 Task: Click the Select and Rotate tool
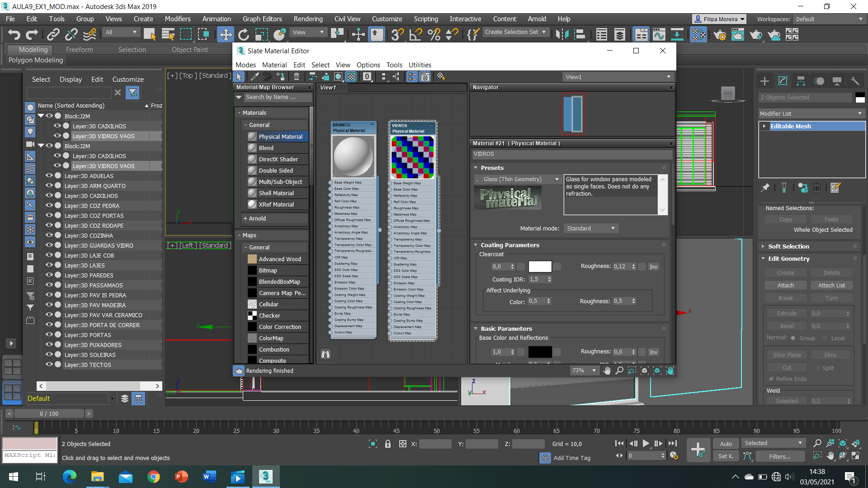(243, 34)
